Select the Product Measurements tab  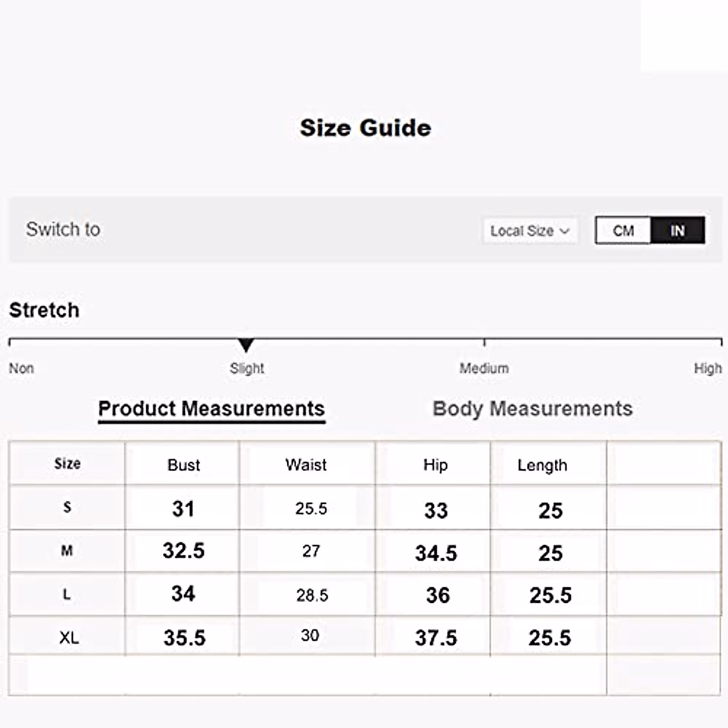tap(211, 408)
